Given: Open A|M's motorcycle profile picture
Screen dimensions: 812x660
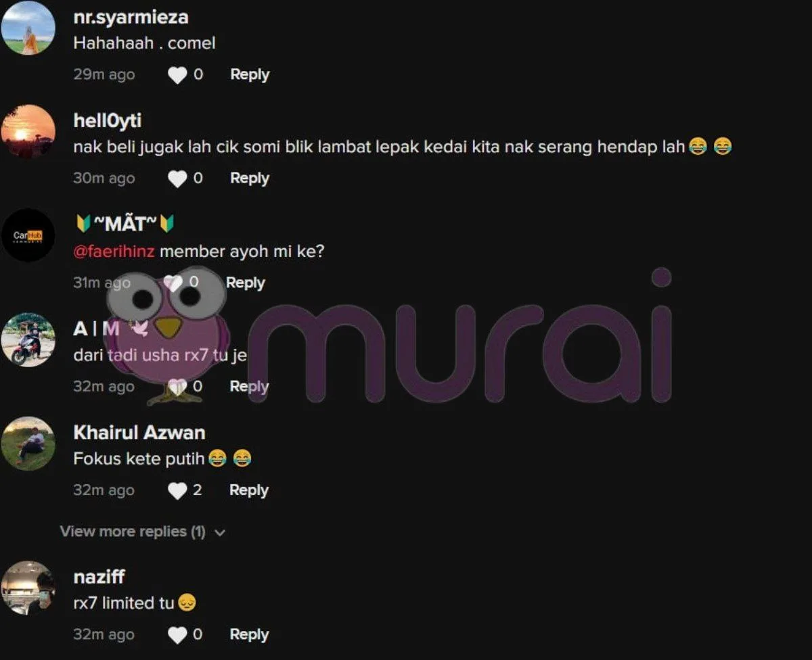Looking at the screenshot, I should coord(28,339).
